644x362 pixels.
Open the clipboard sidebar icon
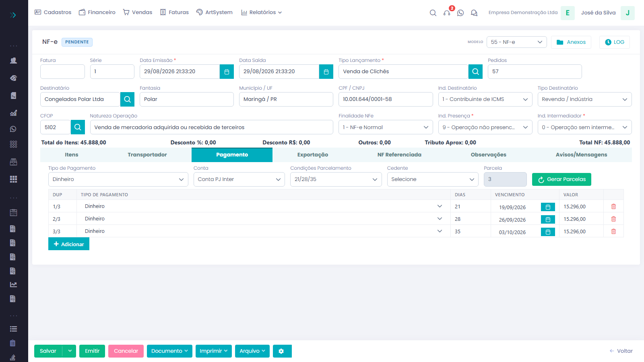point(13,343)
